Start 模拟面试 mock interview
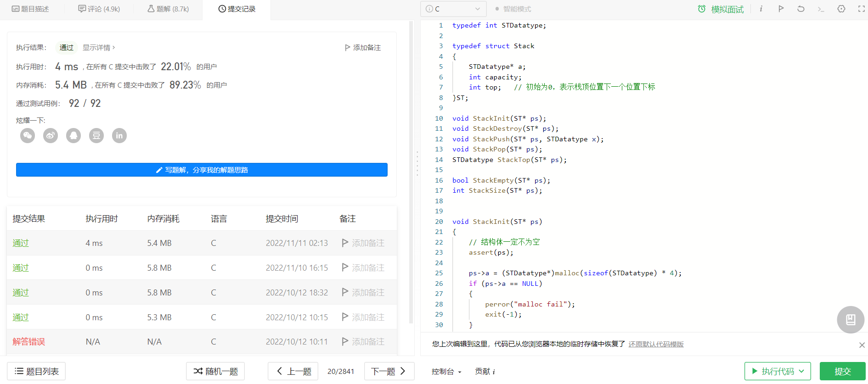 click(721, 9)
